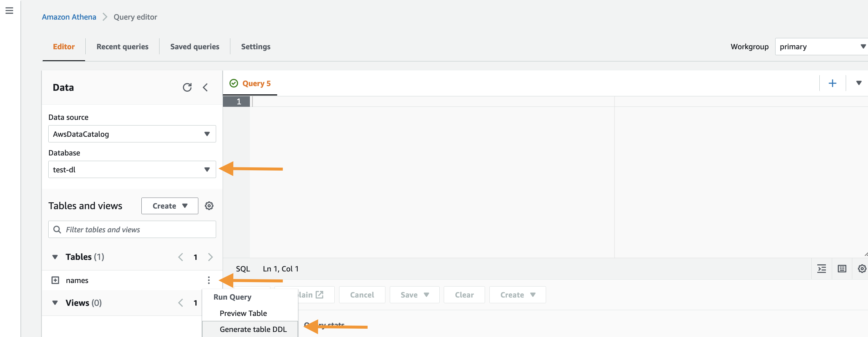Open the Workgroup primary dropdown

click(x=821, y=47)
